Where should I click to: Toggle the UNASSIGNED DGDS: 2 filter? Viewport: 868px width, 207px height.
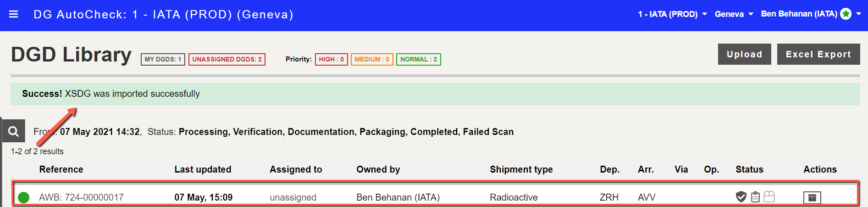(x=227, y=59)
